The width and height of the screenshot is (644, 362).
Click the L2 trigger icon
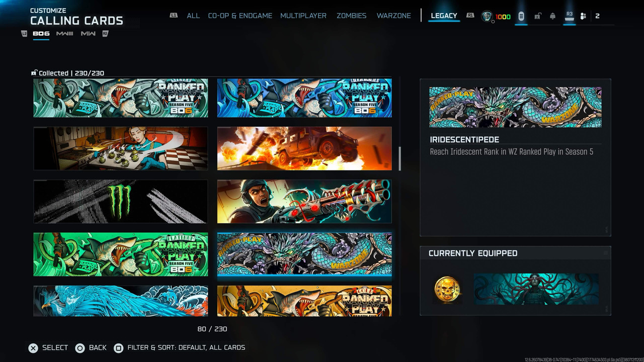(x=24, y=34)
